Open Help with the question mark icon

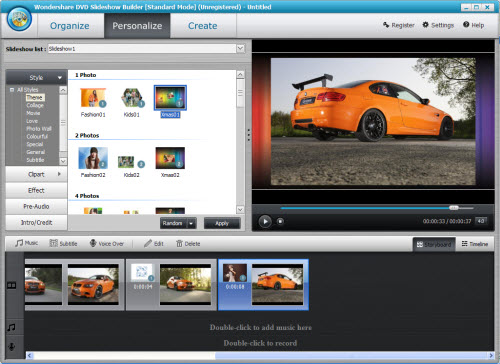point(473,25)
